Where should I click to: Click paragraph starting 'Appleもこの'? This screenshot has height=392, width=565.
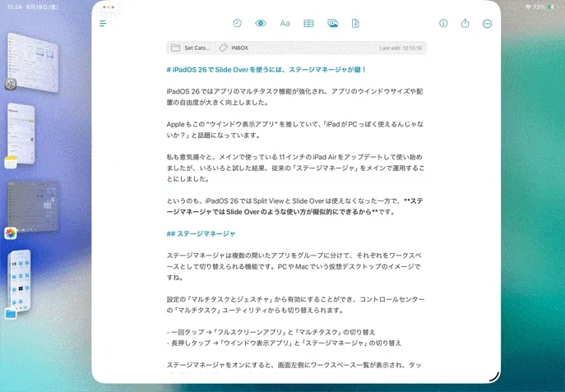(294, 130)
